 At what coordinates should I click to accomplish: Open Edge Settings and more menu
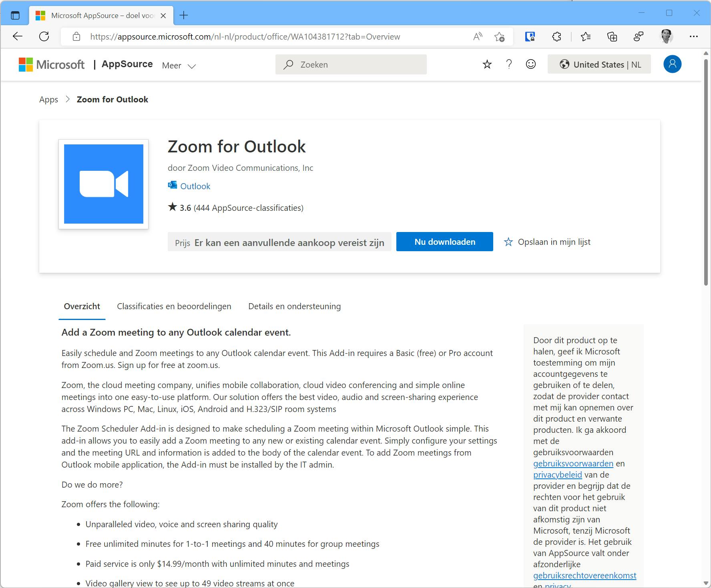tap(694, 36)
